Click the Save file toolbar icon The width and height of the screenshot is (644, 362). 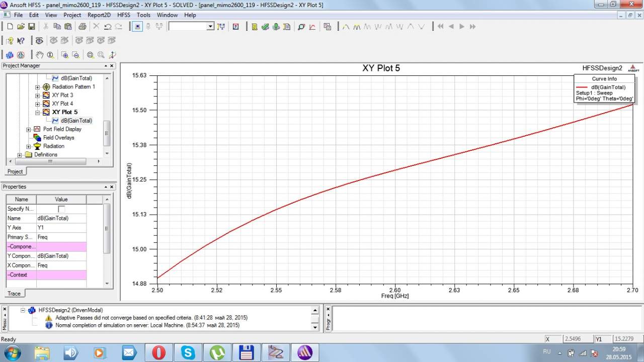pos(32,26)
